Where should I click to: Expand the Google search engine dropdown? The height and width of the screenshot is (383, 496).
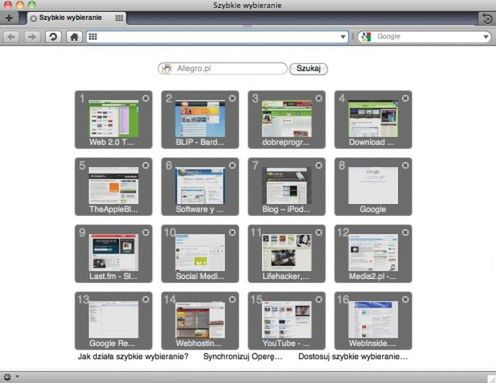point(486,37)
